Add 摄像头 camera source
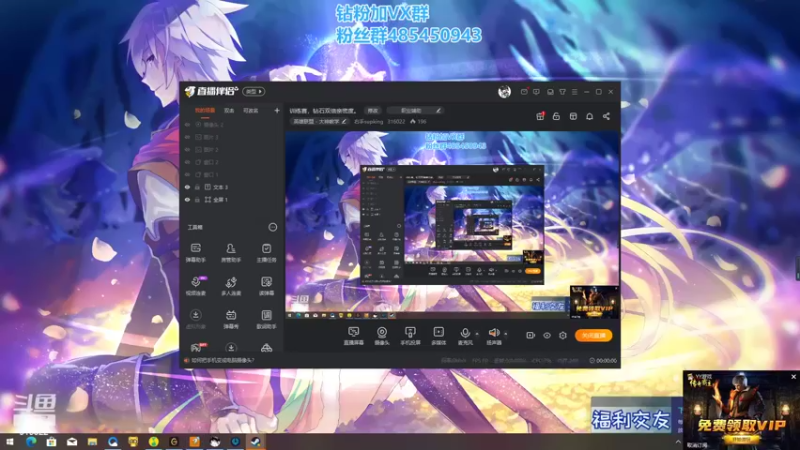800x450 pixels. [x=382, y=336]
